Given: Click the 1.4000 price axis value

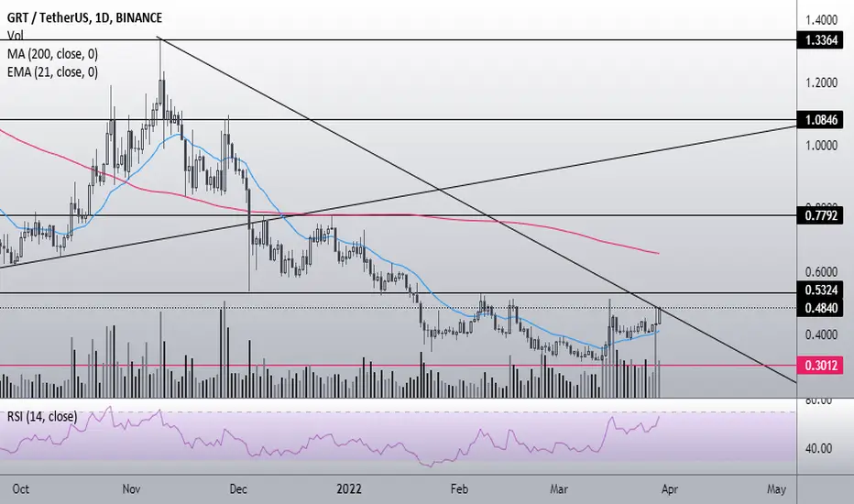Looking at the screenshot, I should point(821,20).
